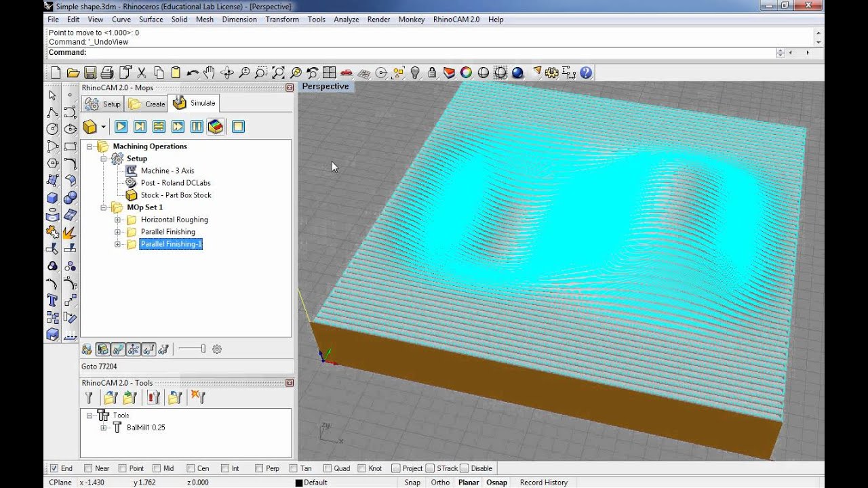This screenshot has width=868, height=488.
Task: Select Stock - Part Box Stock item
Action: [x=176, y=195]
